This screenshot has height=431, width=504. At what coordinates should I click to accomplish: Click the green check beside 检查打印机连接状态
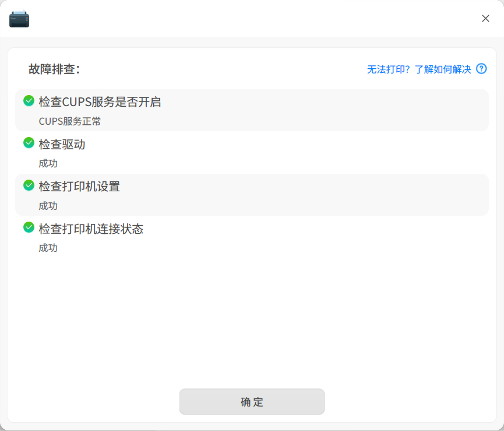[29, 227]
